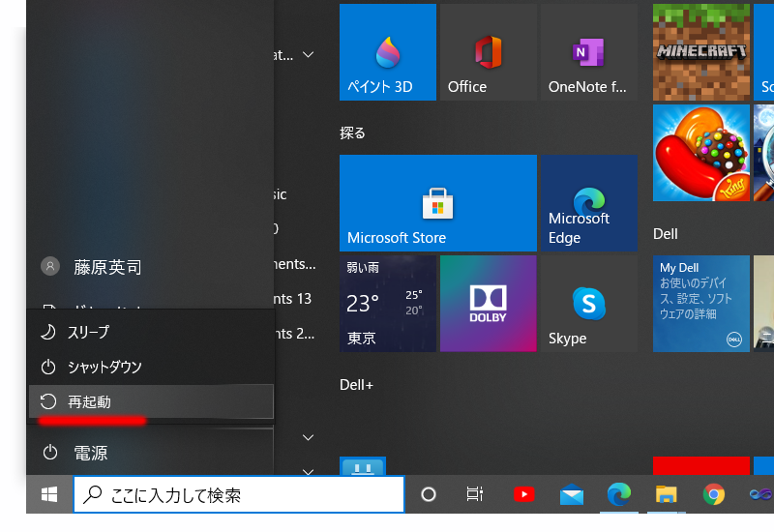Click the taskbar search box
Viewport: 774px width, 532px height.
(239, 494)
